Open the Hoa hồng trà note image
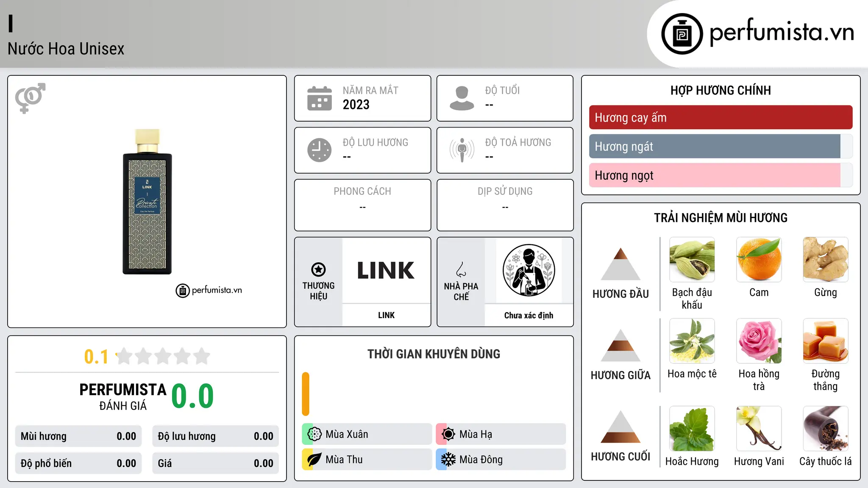 click(759, 341)
